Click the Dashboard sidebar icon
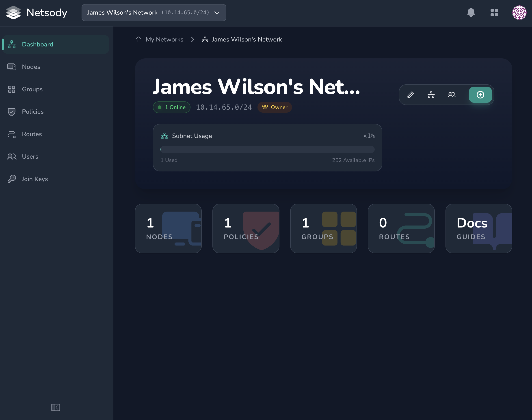The height and width of the screenshot is (420, 532). 12,44
